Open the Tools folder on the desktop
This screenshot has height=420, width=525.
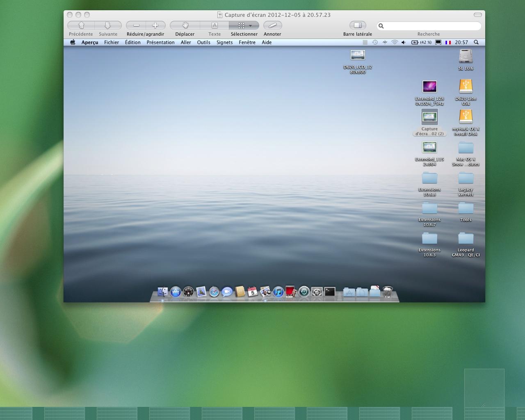[x=466, y=209]
